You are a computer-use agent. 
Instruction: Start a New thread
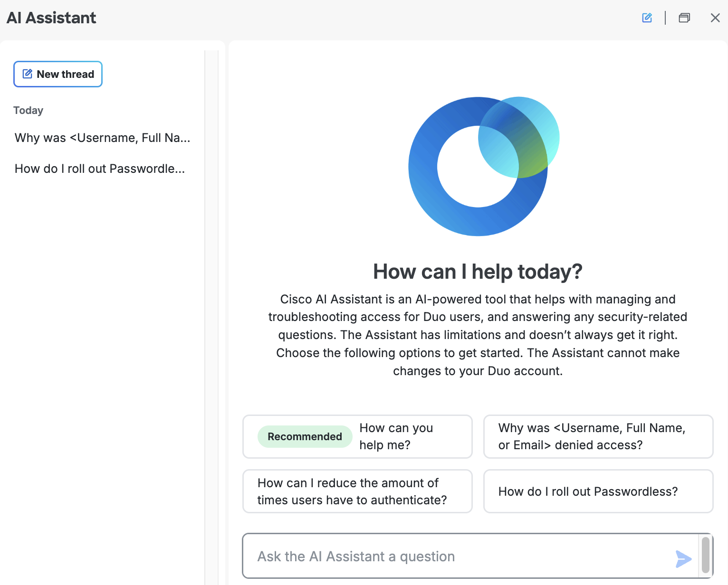pos(57,74)
